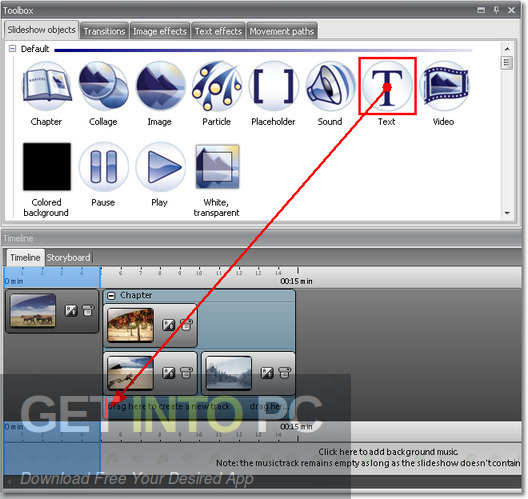Select the Sound speaker icon
Screen dimensions: 528x499
330,86
